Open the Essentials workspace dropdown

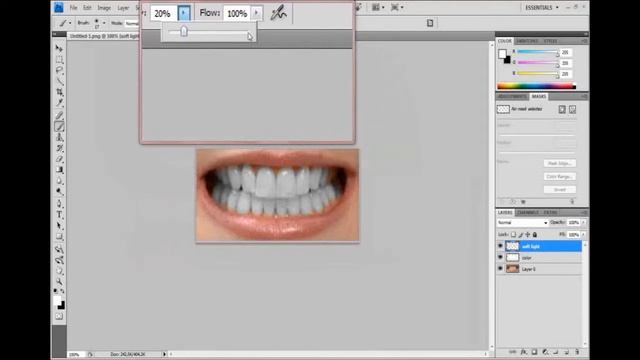(x=541, y=7)
